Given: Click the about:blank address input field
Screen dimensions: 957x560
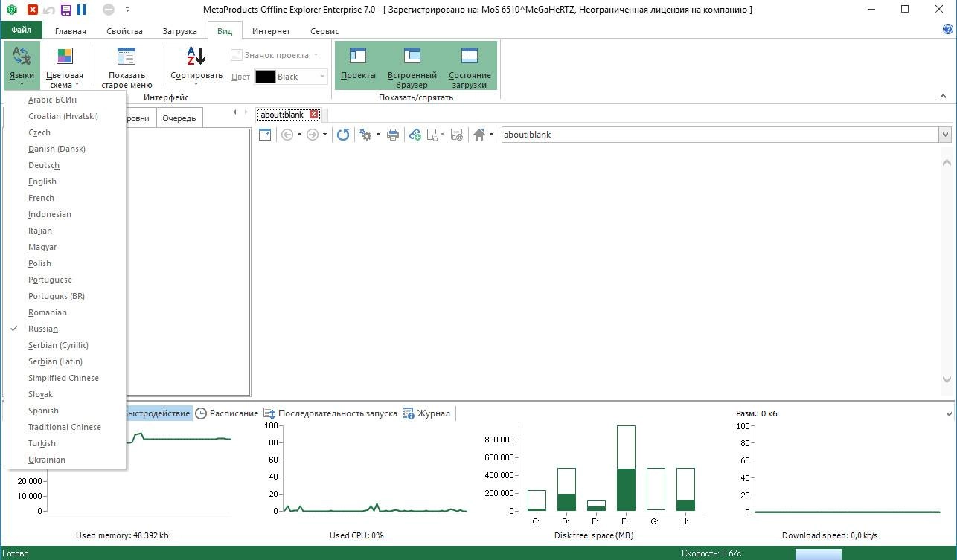Looking at the screenshot, I should [x=720, y=135].
